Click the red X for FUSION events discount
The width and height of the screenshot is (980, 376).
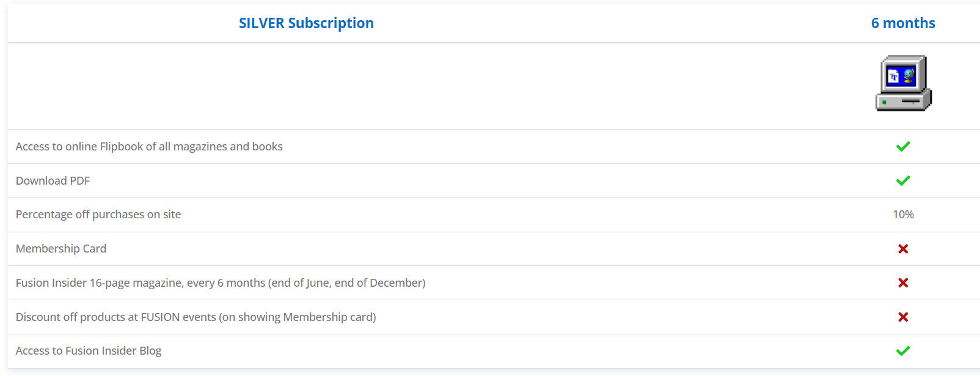(x=903, y=317)
